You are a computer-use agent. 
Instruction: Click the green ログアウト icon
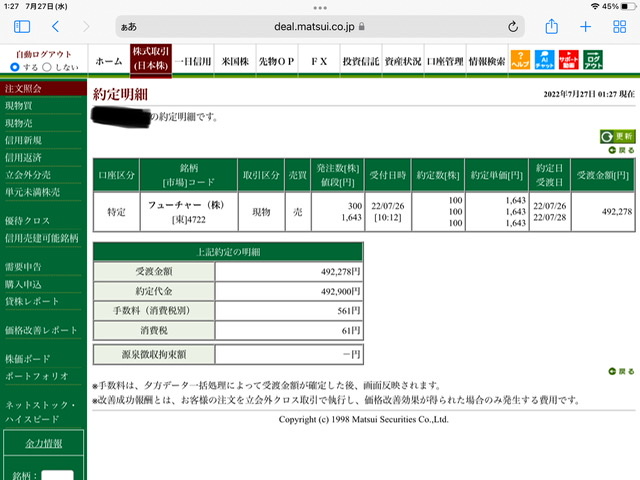pos(593,60)
